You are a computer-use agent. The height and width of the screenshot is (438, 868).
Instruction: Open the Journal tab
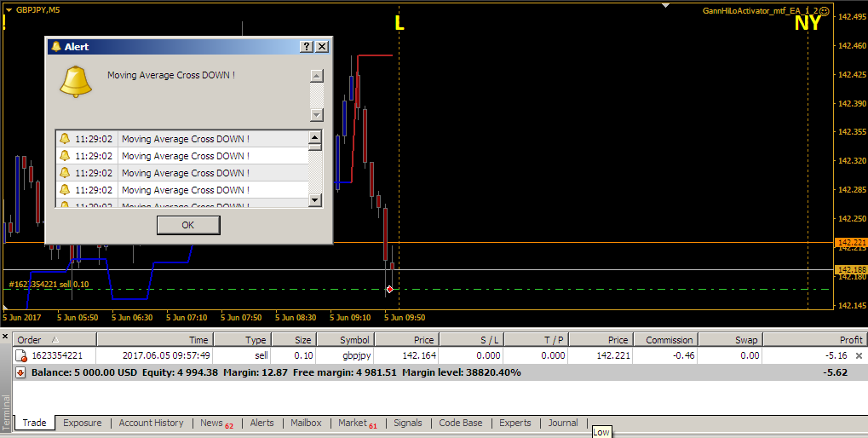[563, 423]
